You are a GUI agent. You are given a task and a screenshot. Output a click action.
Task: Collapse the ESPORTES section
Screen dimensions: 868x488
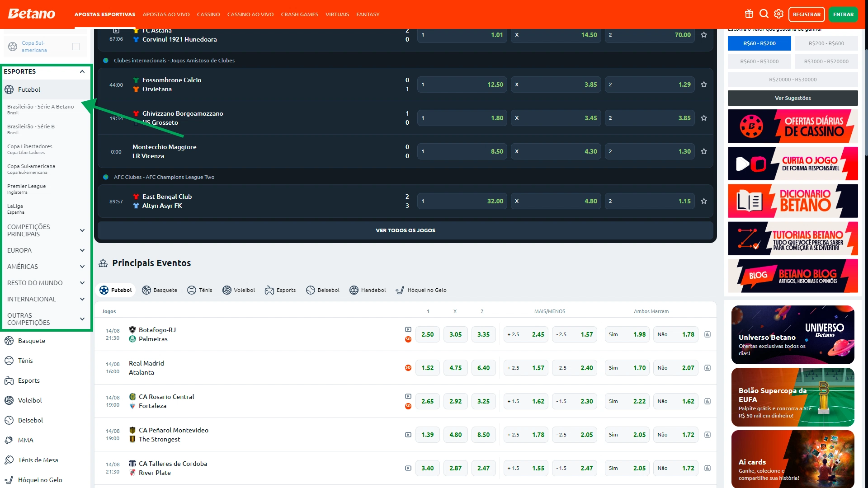click(82, 71)
